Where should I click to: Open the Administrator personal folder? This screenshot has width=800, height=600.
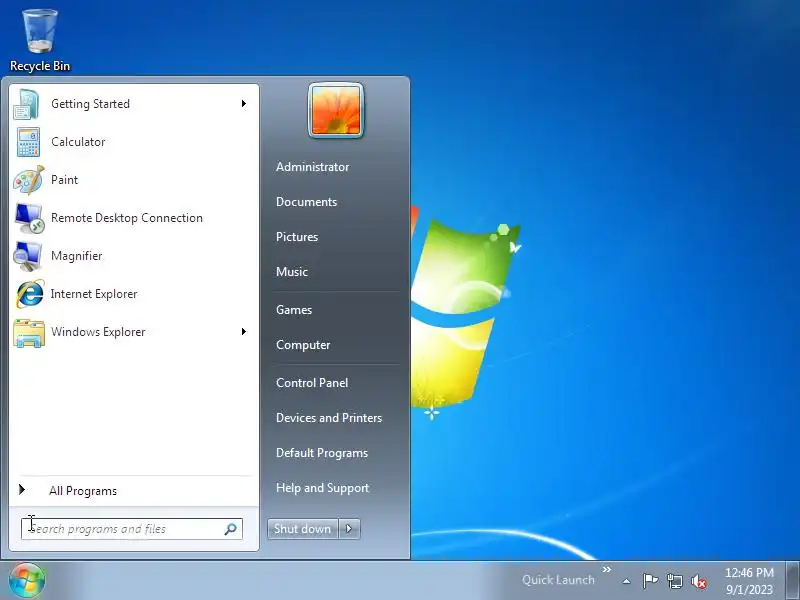pyautogui.click(x=312, y=167)
